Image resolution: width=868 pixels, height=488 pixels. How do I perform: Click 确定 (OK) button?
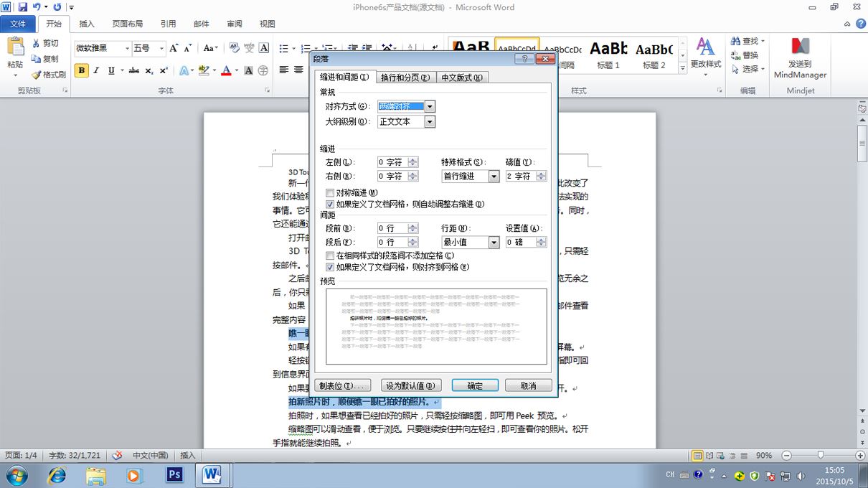pos(475,385)
